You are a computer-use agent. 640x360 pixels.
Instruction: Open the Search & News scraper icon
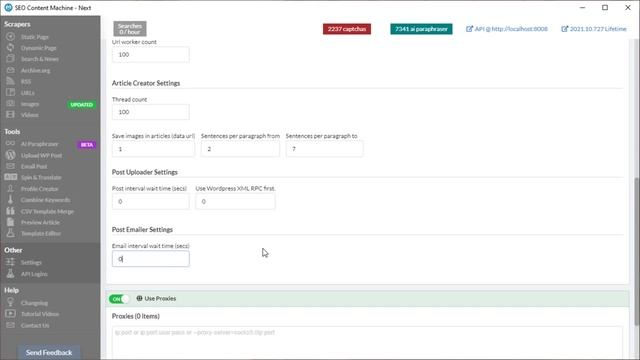pos(10,59)
